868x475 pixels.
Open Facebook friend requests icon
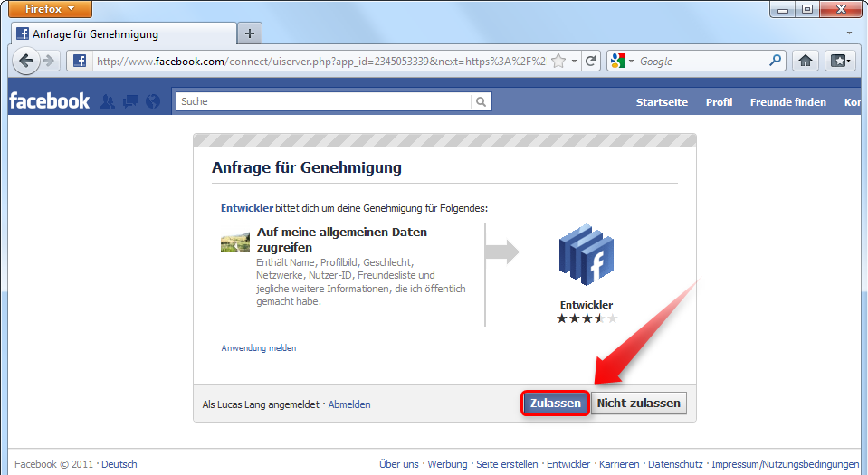pos(108,101)
